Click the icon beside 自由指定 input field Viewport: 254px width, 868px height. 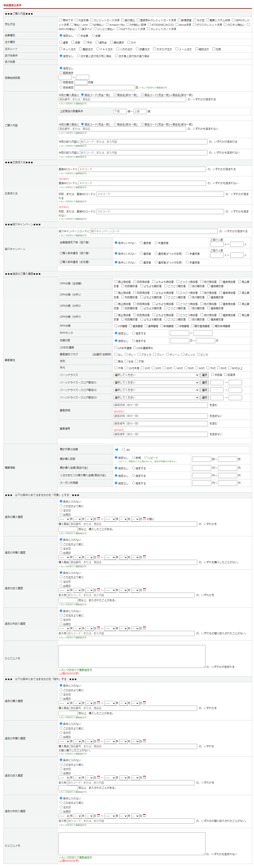[x=137, y=88]
